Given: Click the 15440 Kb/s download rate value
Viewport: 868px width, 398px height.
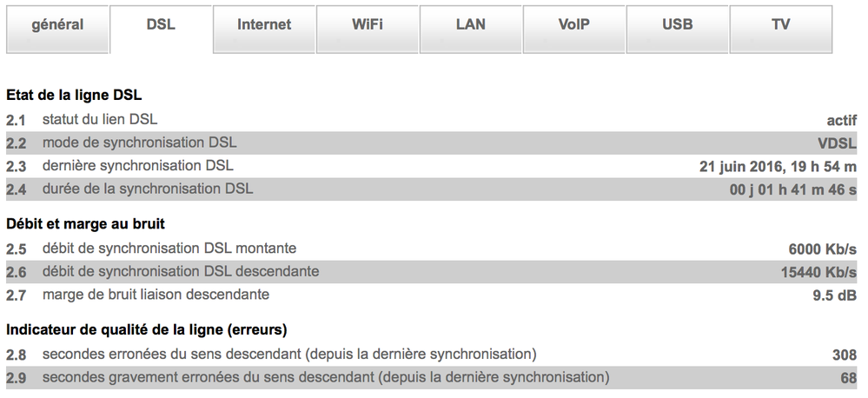Looking at the screenshot, I should (818, 272).
